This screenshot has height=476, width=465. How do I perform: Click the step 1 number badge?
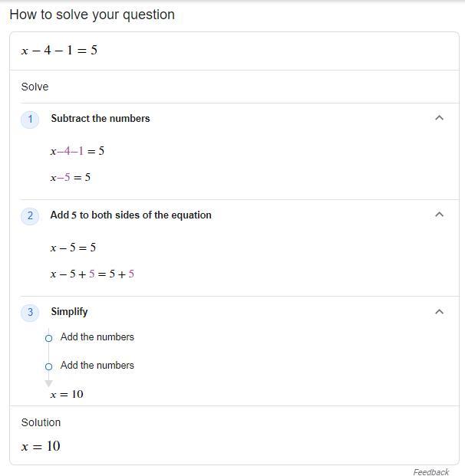click(x=30, y=119)
